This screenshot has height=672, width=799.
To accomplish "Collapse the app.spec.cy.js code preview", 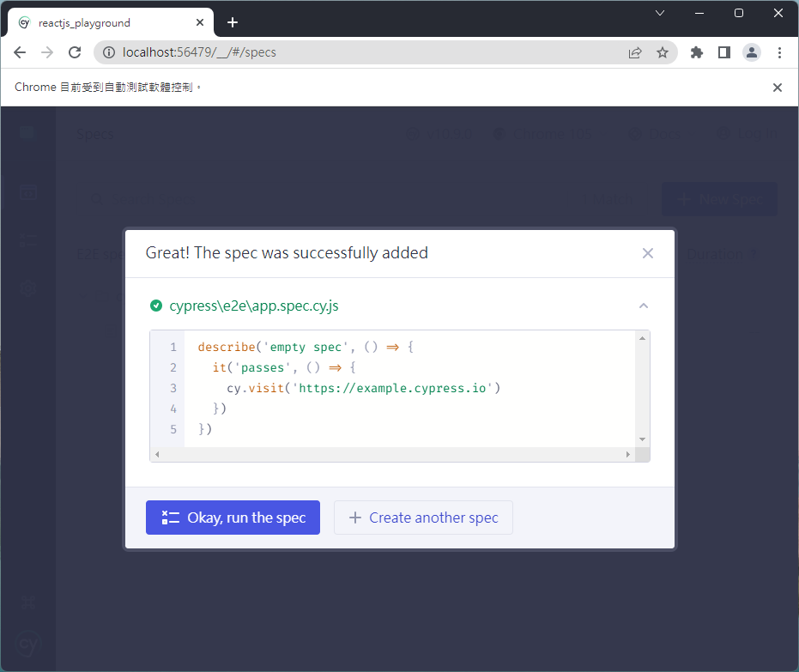I will tap(644, 306).
